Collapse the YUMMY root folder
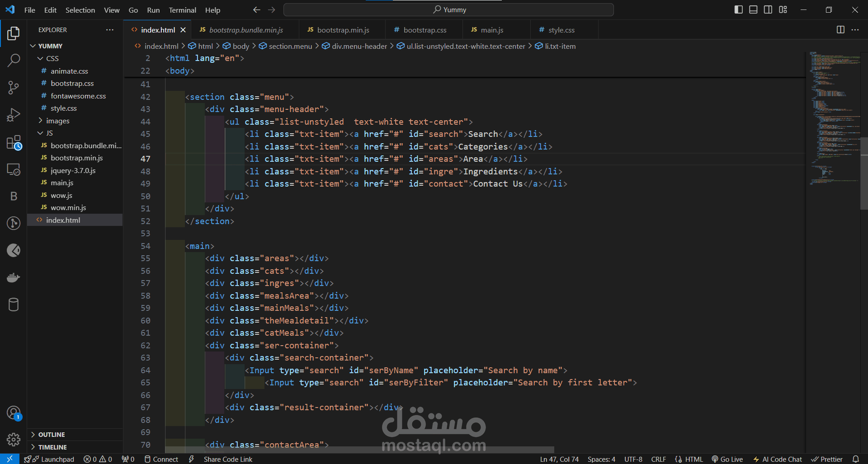Viewport: 868px width, 464px height. tap(75, 46)
